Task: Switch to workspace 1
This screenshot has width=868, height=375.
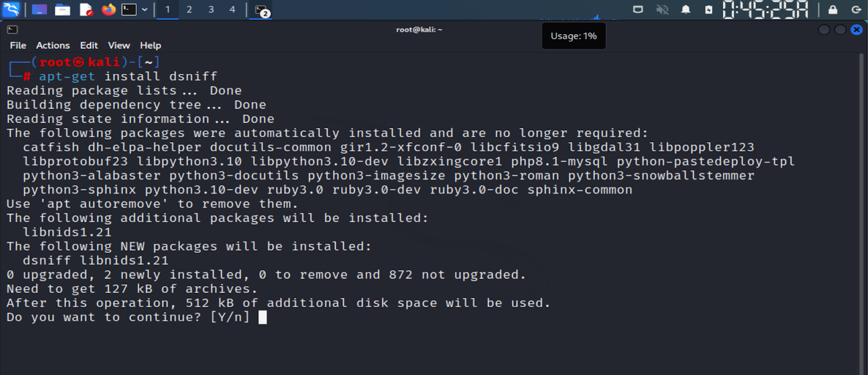Action: [168, 9]
